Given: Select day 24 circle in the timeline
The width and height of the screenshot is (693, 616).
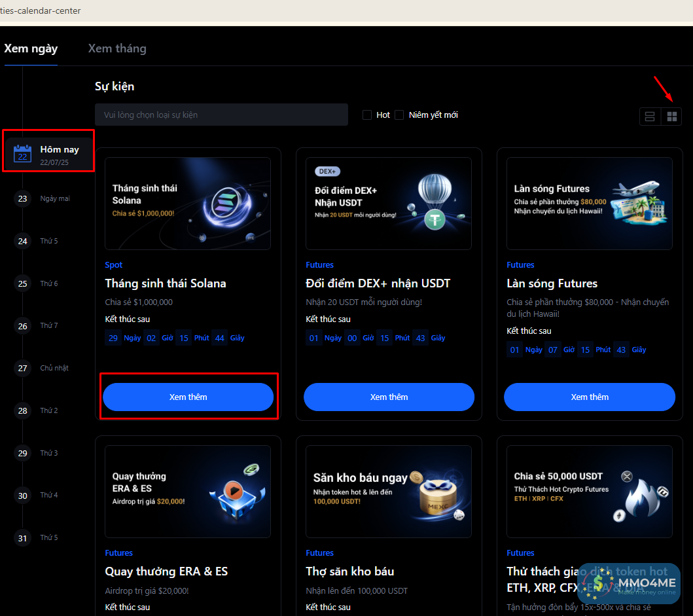Looking at the screenshot, I should click(x=22, y=241).
